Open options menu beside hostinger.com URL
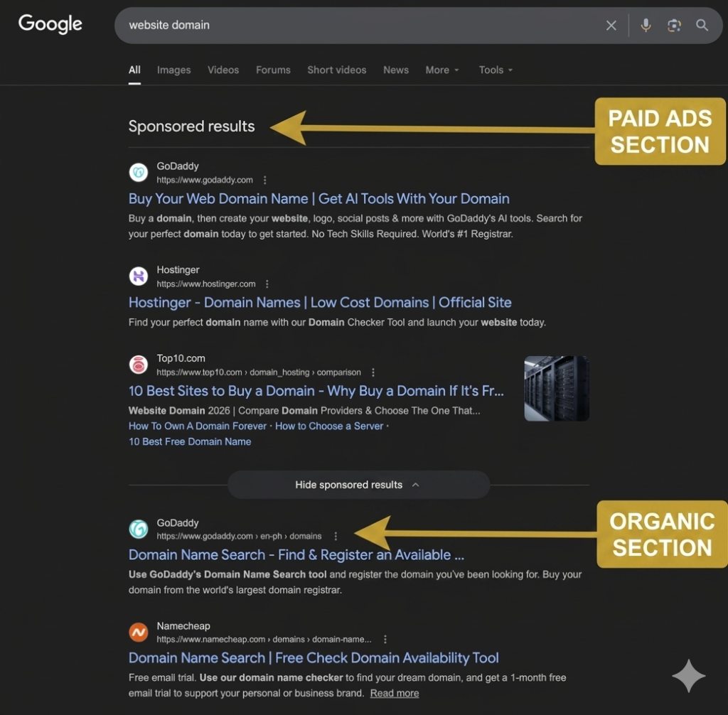This screenshot has height=715, width=728. coord(267,284)
